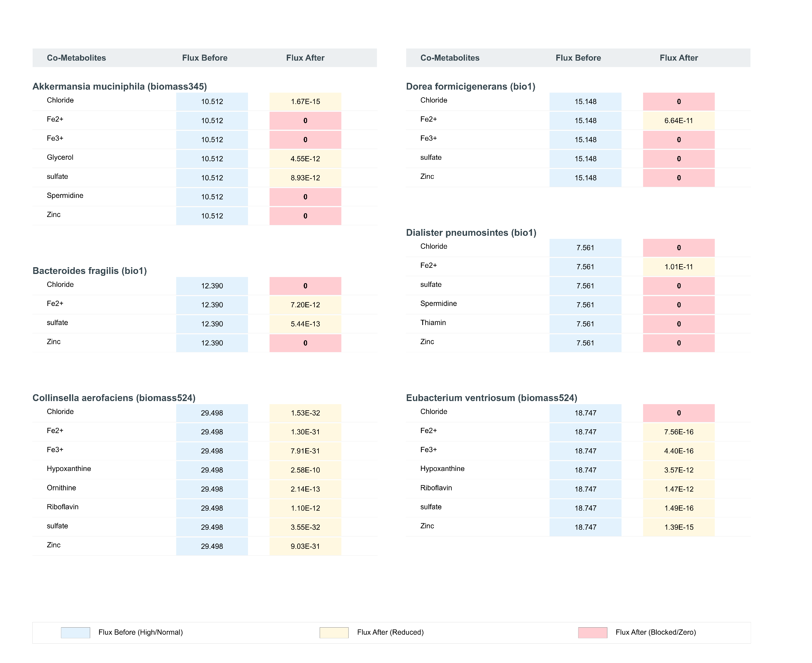Screen dimensions: 812x663
Task: Click right table Flux After header
Action: tap(678, 58)
